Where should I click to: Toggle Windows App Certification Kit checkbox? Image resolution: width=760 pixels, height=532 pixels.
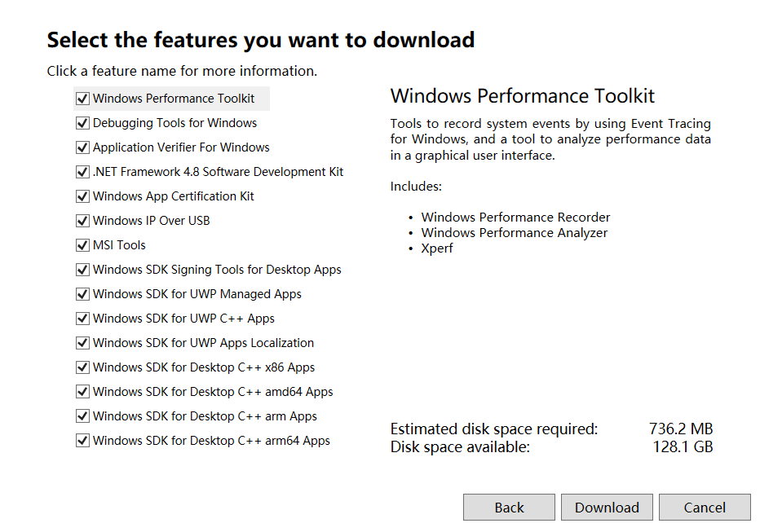point(82,197)
